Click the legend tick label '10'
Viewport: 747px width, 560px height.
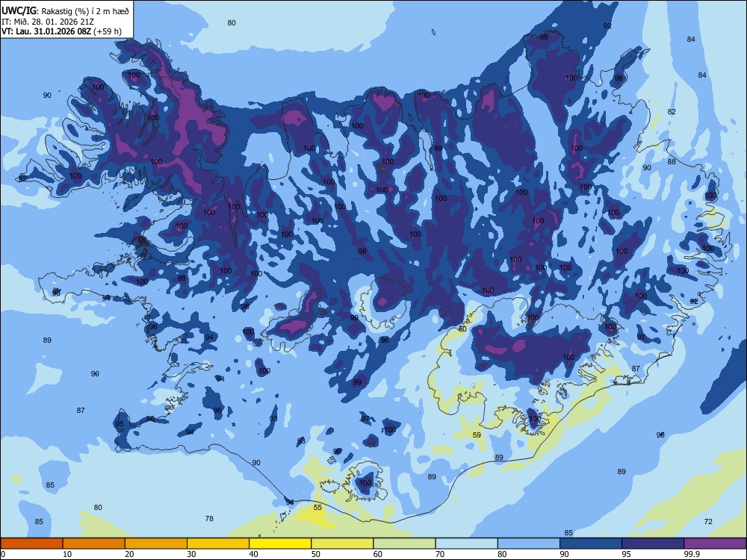click(67, 554)
